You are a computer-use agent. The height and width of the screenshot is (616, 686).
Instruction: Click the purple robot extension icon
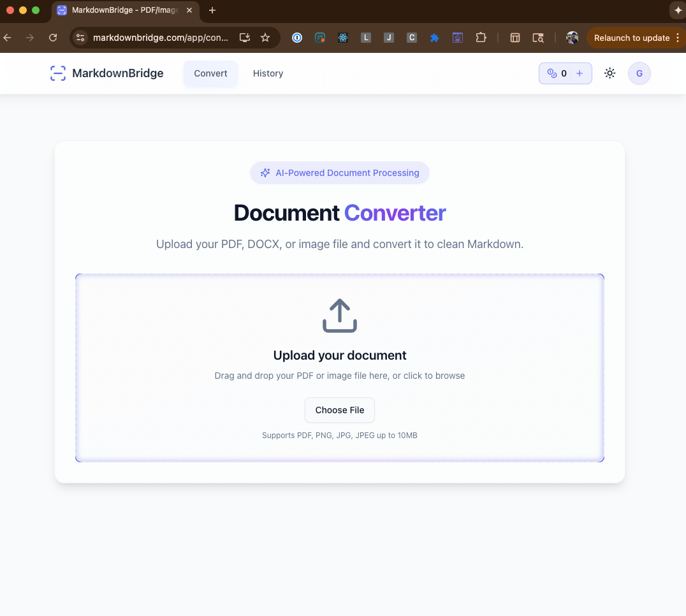458,38
